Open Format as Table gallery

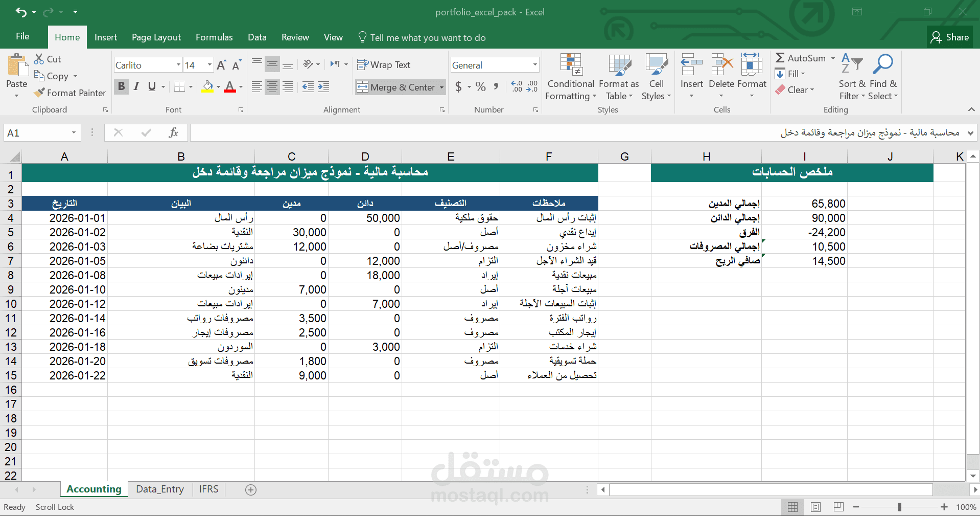pos(619,77)
